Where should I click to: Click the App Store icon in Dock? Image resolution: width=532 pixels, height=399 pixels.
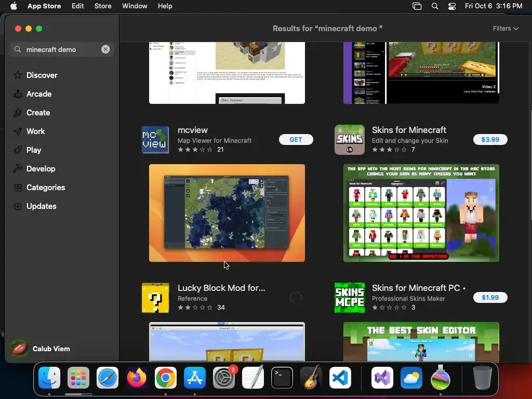pyautogui.click(x=195, y=378)
